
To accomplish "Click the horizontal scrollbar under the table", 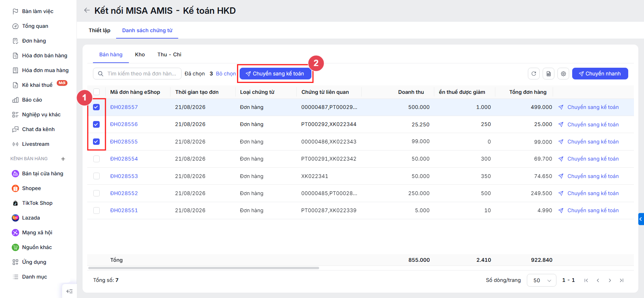I will [203, 268].
